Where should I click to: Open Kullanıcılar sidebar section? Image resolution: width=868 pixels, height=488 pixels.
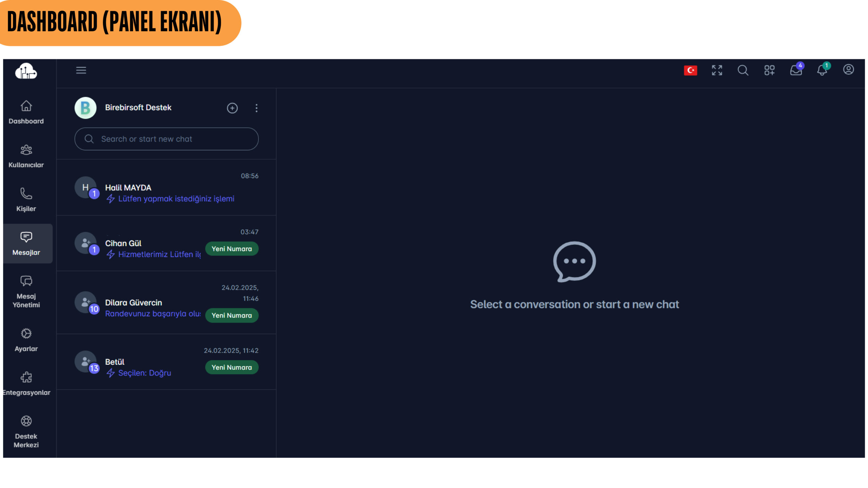(26, 156)
